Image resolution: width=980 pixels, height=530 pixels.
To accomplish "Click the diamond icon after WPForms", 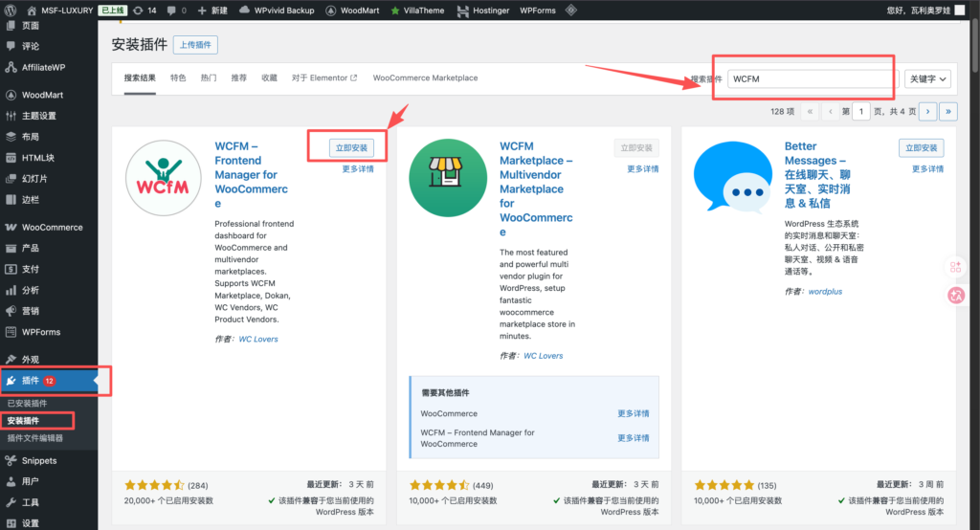I will (x=571, y=10).
